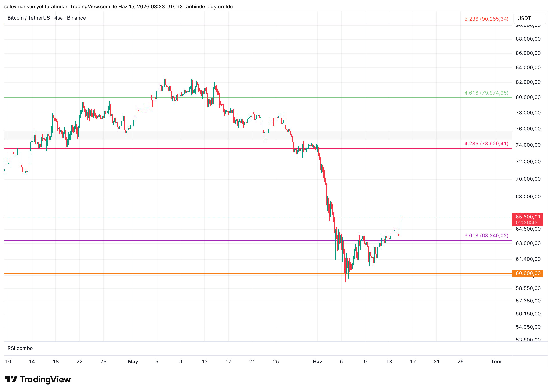Click the 26 date label on time axis
The width and height of the screenshot is (552, 392).
tap(103, 362)
